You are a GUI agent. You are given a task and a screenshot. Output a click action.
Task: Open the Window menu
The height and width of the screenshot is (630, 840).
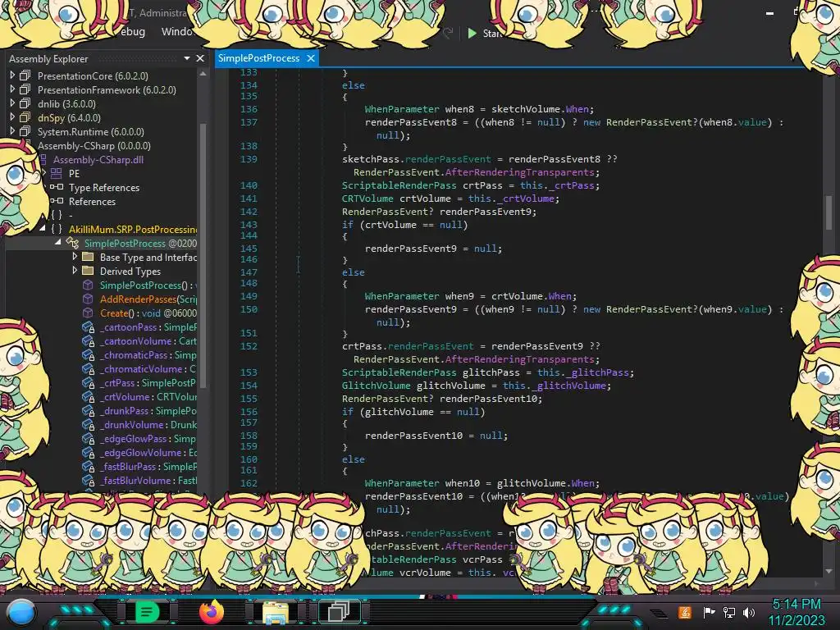tap(177, 32)
